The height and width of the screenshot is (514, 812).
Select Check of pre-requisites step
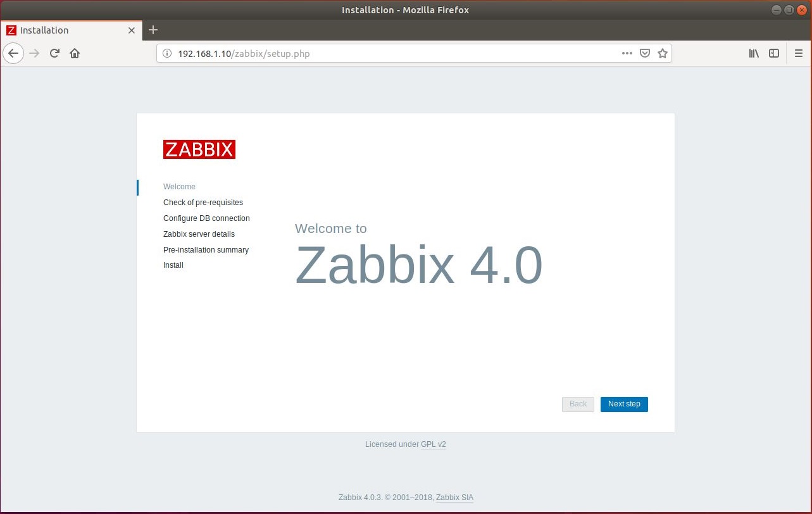pos(203,203)
